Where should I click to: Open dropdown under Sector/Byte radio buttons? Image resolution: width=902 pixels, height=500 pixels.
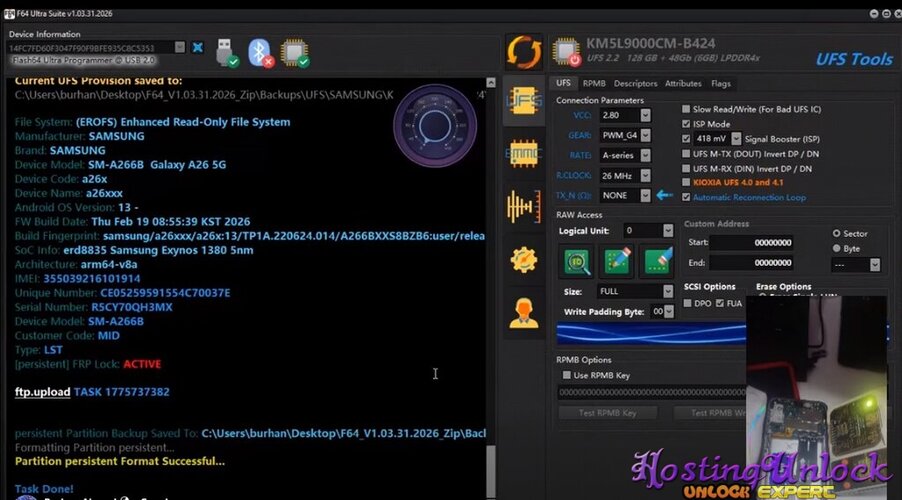click(875, 265)
